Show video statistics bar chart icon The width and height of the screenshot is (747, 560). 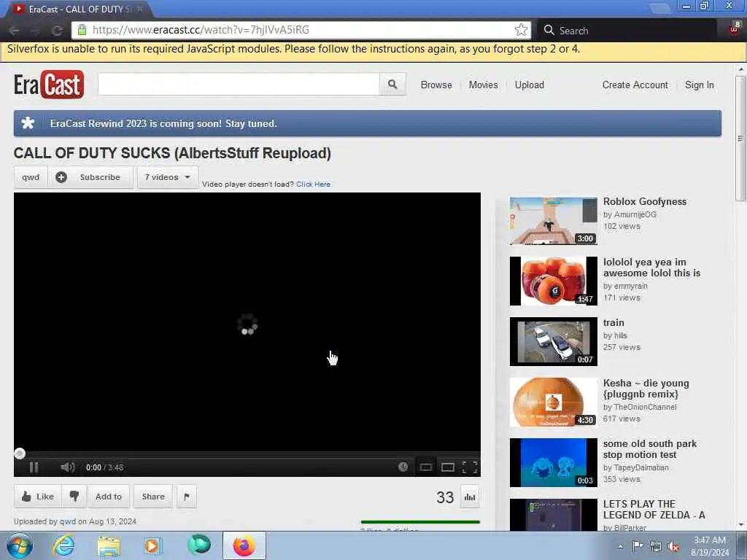pos(470,497)
